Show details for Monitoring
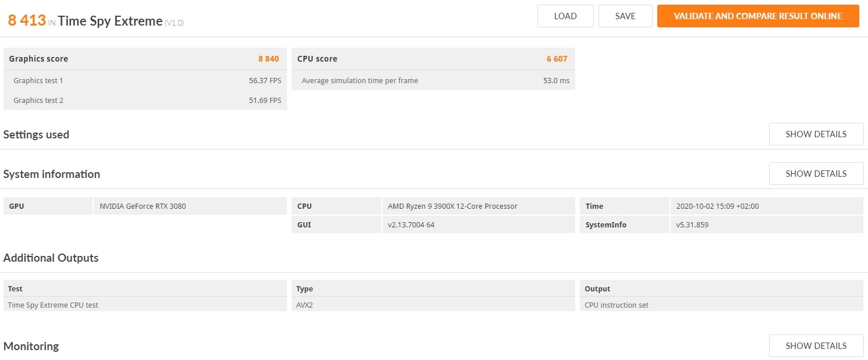The width and height of the screenshot is (868, 360). 816,346
